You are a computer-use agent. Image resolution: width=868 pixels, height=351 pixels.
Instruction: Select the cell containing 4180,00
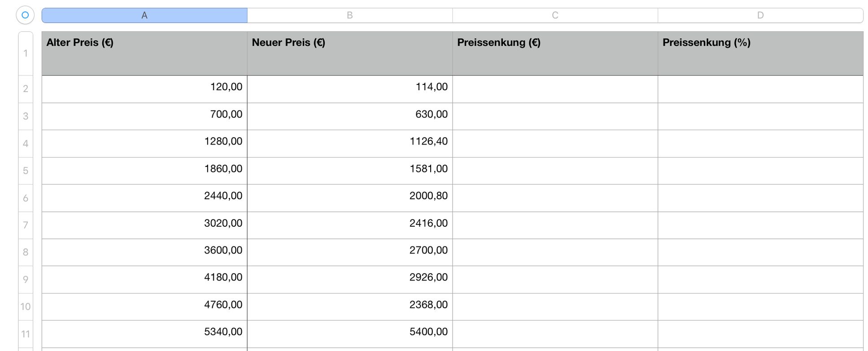tap(144, 280)
